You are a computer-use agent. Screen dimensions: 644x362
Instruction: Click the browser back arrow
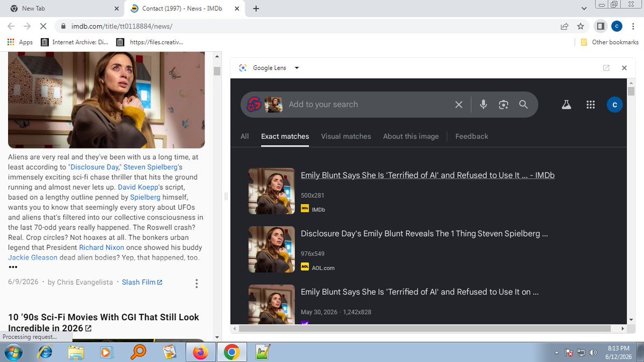(x=12, y=26)
